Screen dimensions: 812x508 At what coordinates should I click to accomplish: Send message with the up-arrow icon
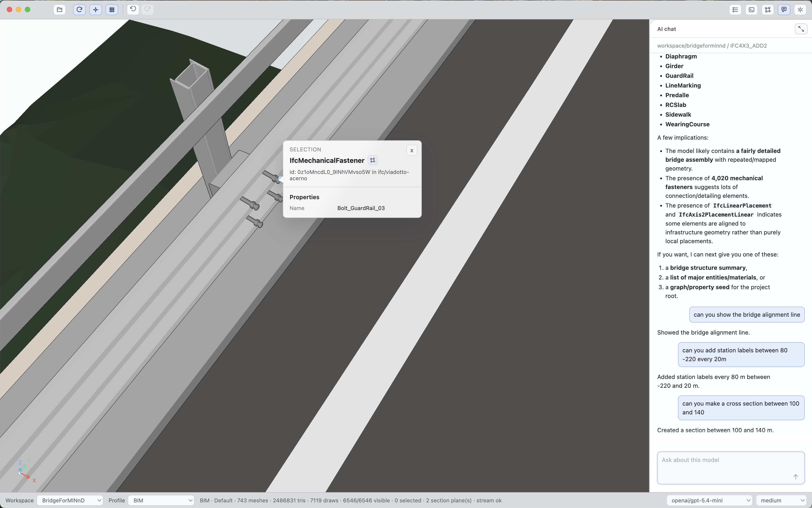coord(796,477)
